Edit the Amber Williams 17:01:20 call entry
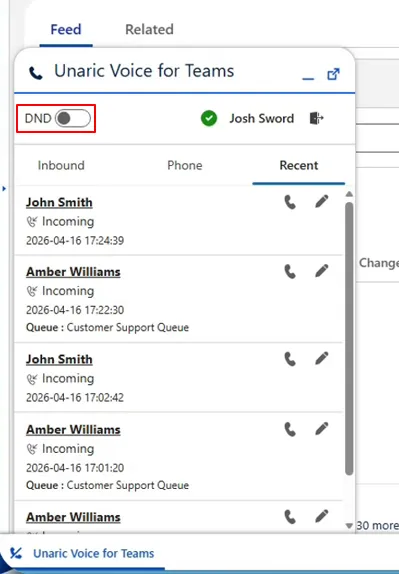Screen dimensions: 399x574 coord(321,429)
